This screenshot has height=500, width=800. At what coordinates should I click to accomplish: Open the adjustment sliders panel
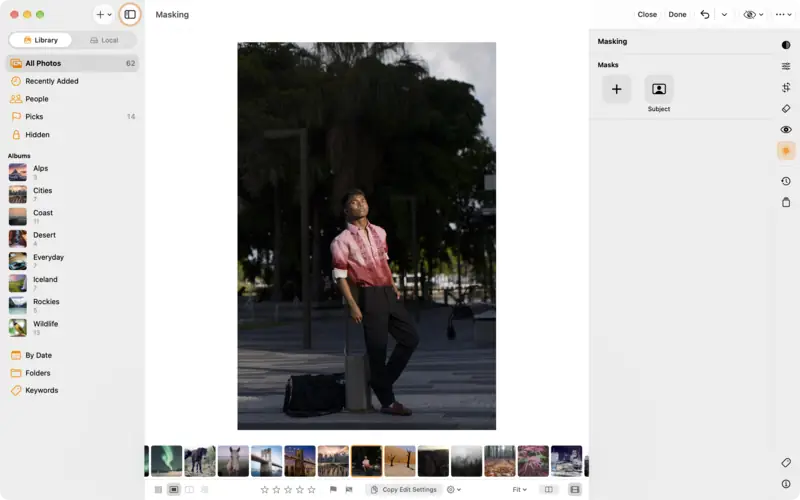pyautogui.click(x=786, y=66)
